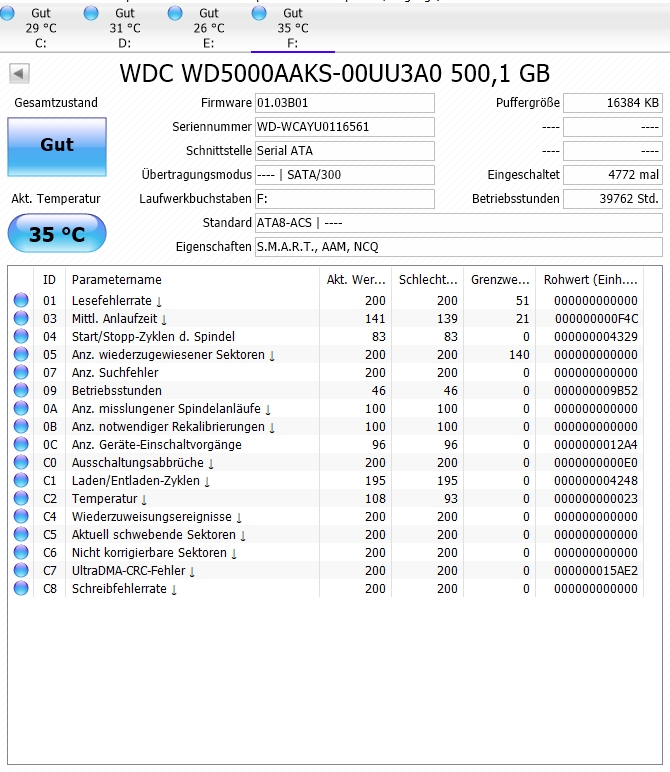Click the Grenzwe... column header
Screen dimensions: 670x772
click(499, 280)
